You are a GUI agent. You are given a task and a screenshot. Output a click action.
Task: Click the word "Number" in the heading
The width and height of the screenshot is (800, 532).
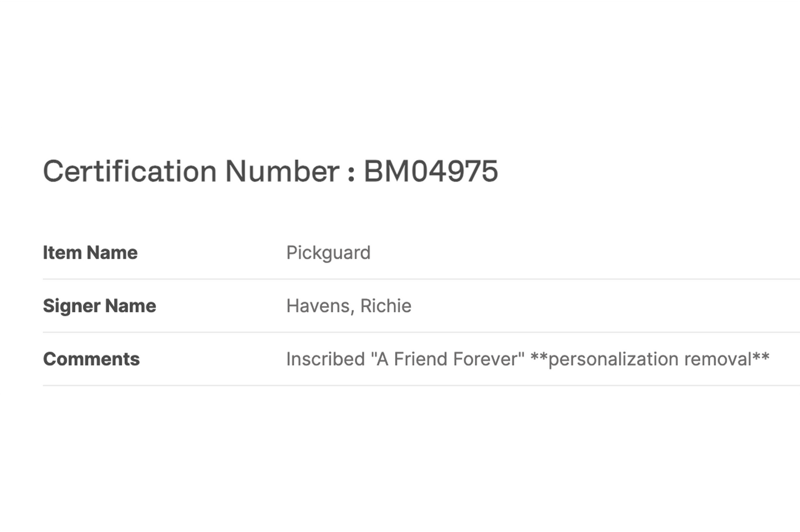point(282,171)
